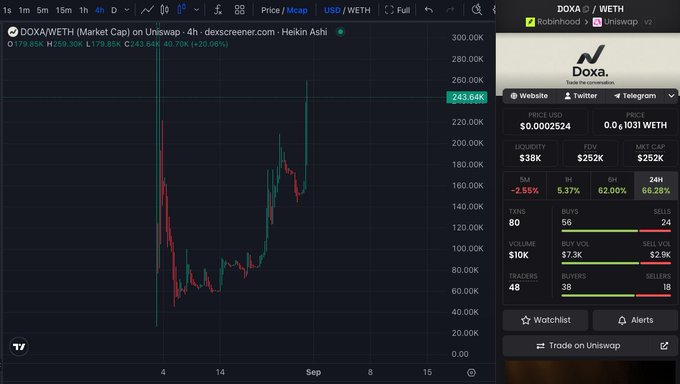This screenshot has height=384, width=680.
Task: Open the Doxa Website link
Action: click(529, 96)
